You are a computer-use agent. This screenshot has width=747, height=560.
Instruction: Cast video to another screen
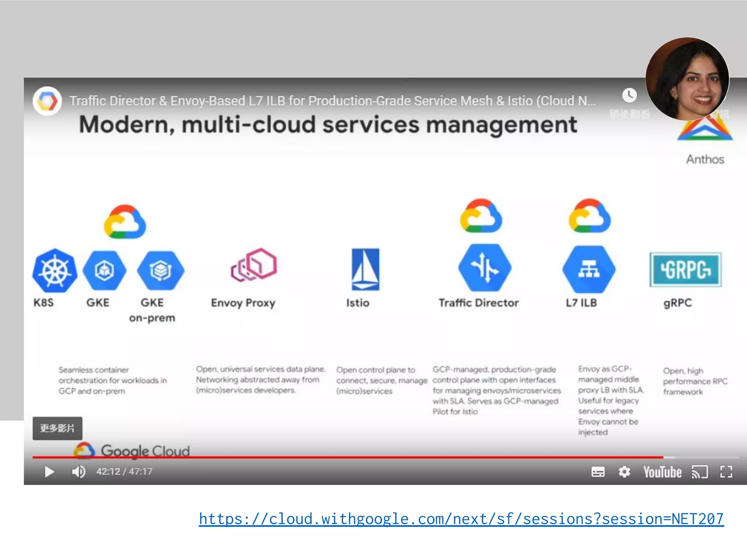point(700,472)
